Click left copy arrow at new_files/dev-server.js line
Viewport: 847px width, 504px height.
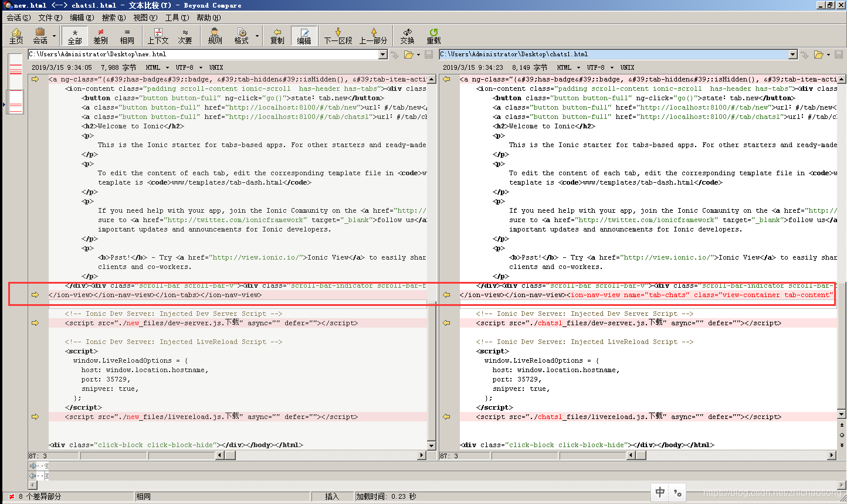35,323
